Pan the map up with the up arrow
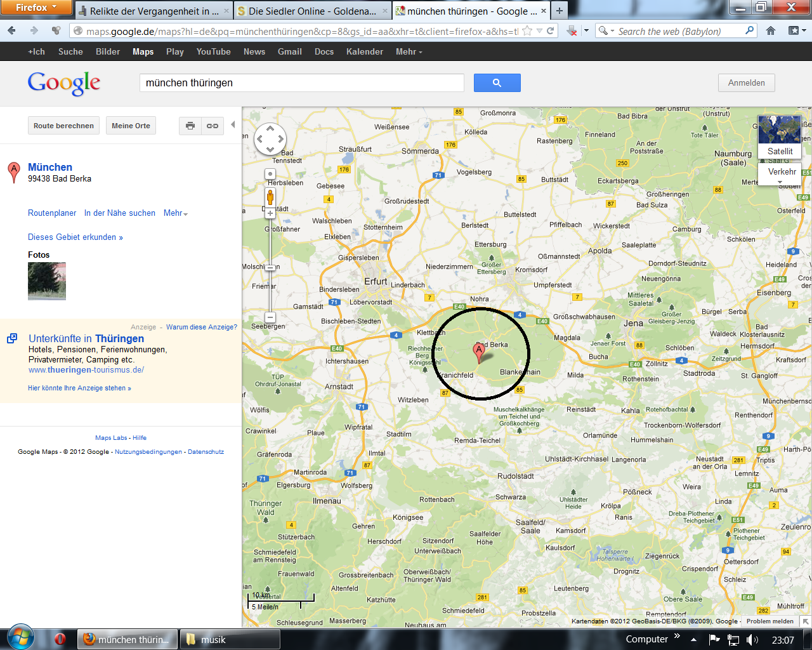Image resolution: width=812 pixels, height=650 pixels. (x=270, y=128)
